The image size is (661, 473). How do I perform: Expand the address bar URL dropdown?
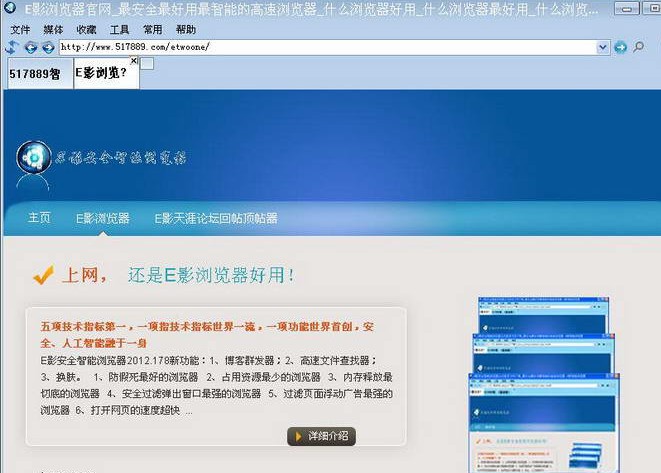603,47
